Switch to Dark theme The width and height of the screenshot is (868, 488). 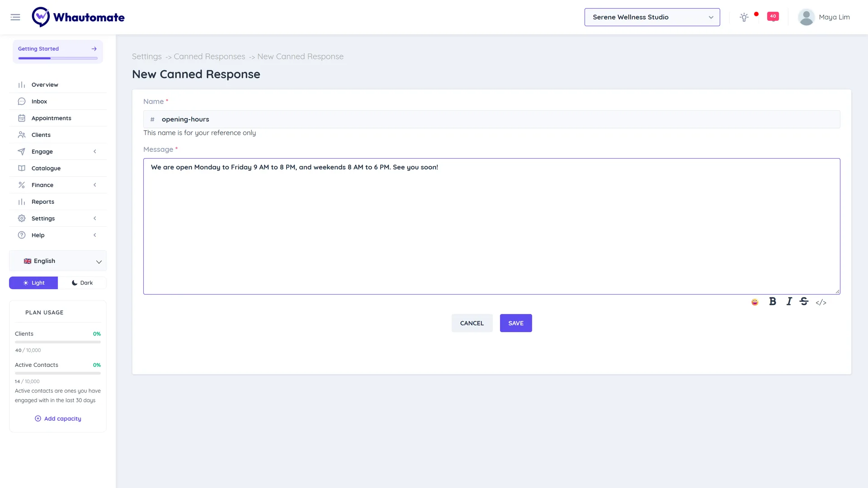click(x=82, y=283)
